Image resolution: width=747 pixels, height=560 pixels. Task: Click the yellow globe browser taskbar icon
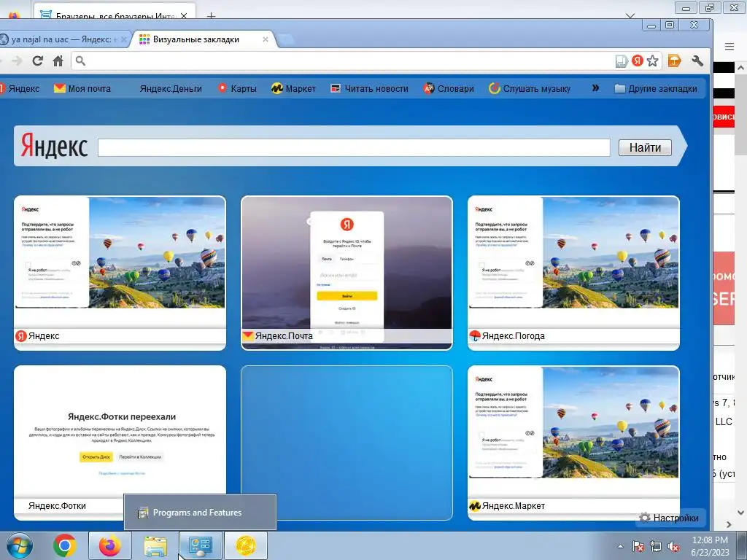(x=245, y=545)
